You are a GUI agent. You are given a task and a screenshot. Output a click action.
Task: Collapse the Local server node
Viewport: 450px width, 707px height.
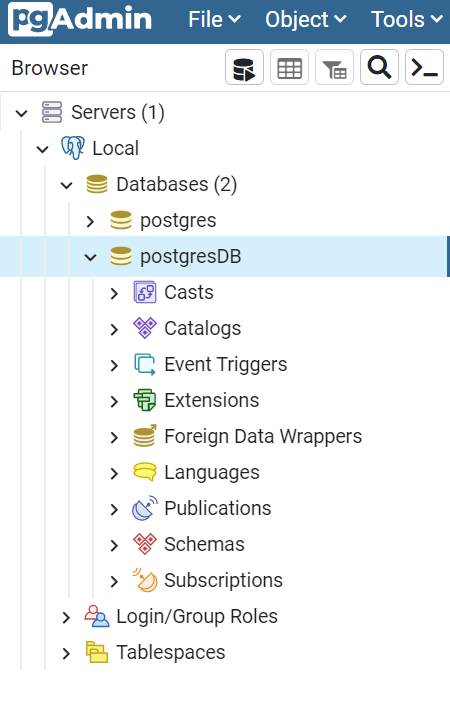tap(42, 149)
